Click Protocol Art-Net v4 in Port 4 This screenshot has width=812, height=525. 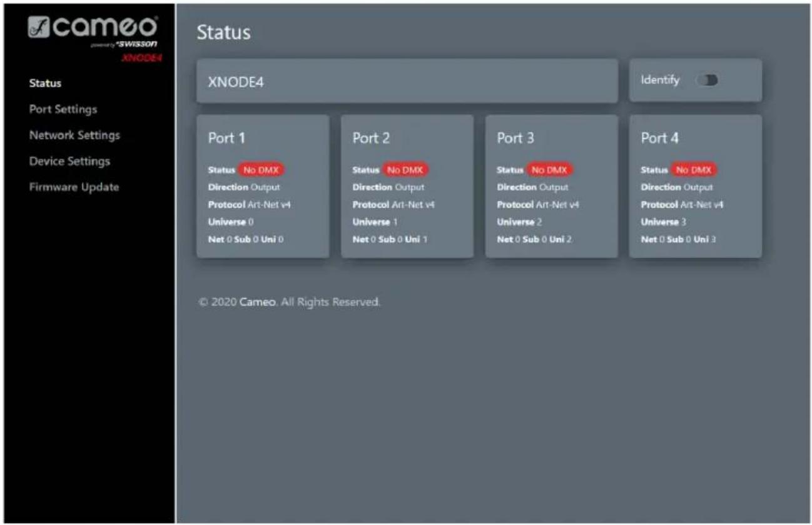coord(682,204)
